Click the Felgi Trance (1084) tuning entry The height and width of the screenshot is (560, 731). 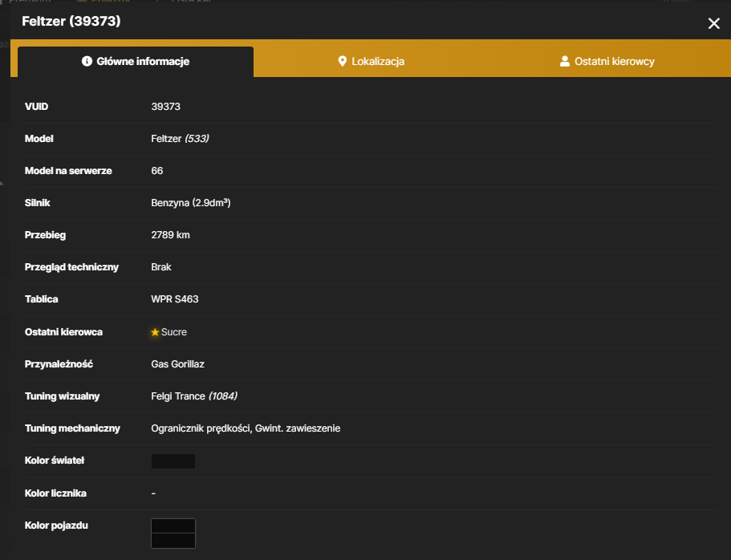click(194, 396)
